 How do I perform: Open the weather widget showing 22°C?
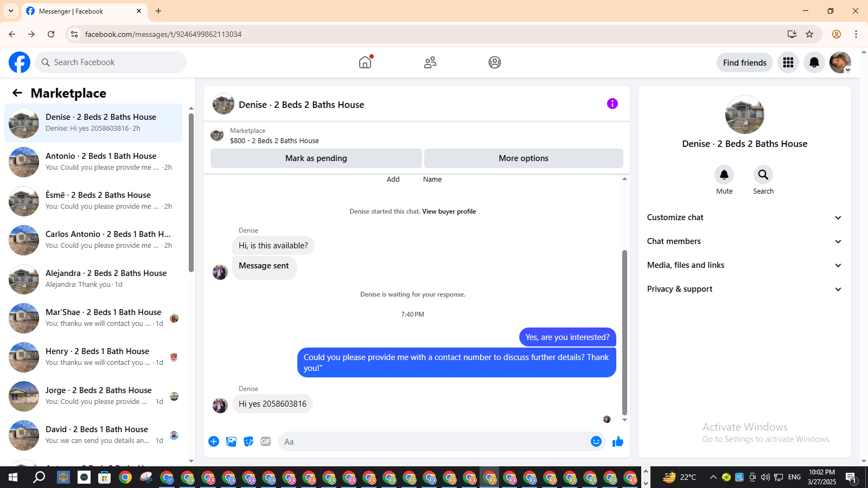point(680,477)
